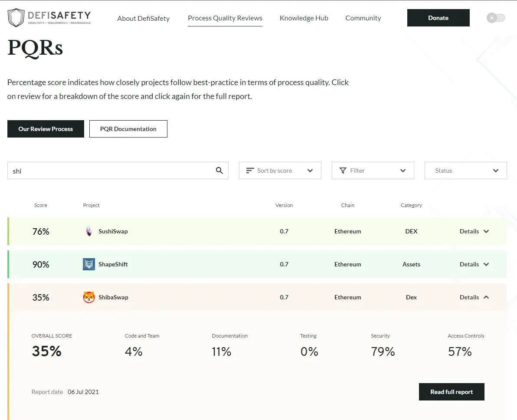This screenshot has height=420, width=517.
Task: Click the funnel filter icon
Action: 343,171
